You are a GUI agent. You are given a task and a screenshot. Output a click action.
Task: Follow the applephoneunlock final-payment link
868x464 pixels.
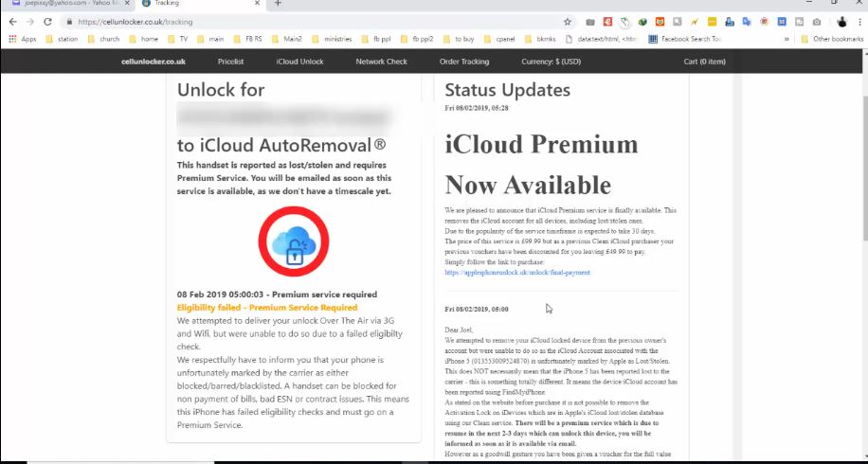517,272
